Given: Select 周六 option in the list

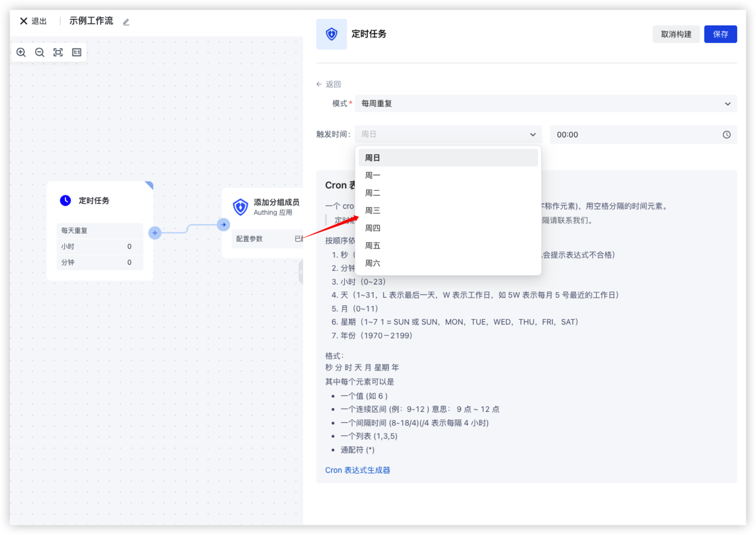Looking at the screenshot, I should (373, 263).
